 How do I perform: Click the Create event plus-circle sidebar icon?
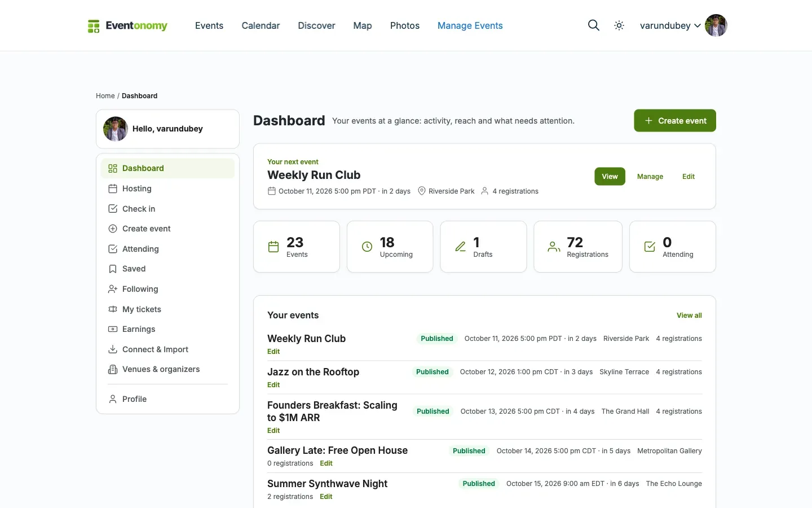pyautogui.click(x=113, y=229)
